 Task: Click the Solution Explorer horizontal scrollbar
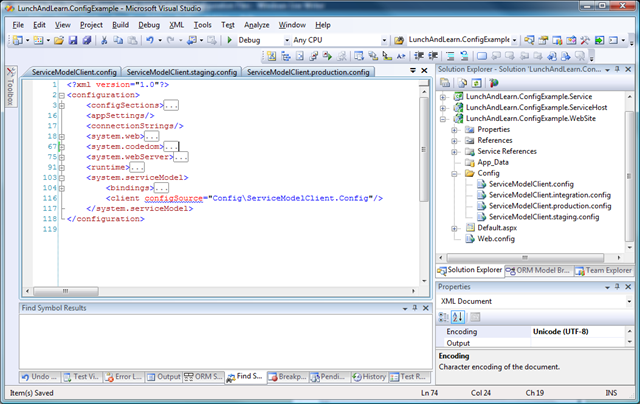(525, 257)
